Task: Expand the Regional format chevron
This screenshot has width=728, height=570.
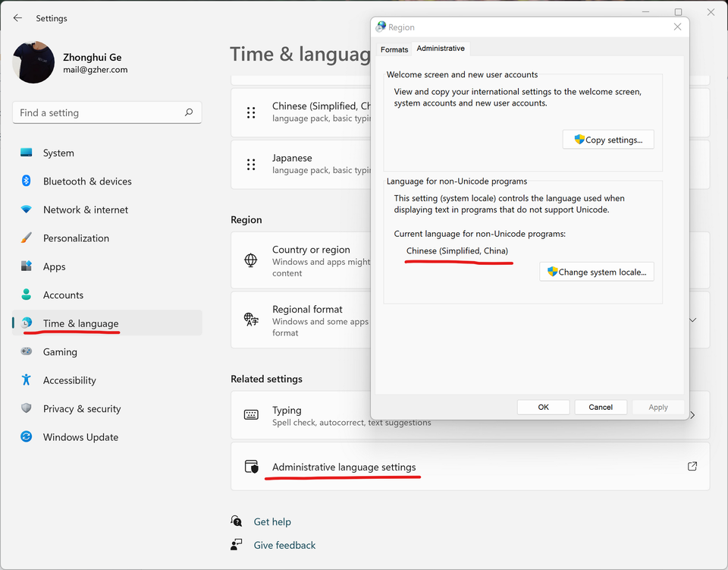Action: click(x=692, y=320)
